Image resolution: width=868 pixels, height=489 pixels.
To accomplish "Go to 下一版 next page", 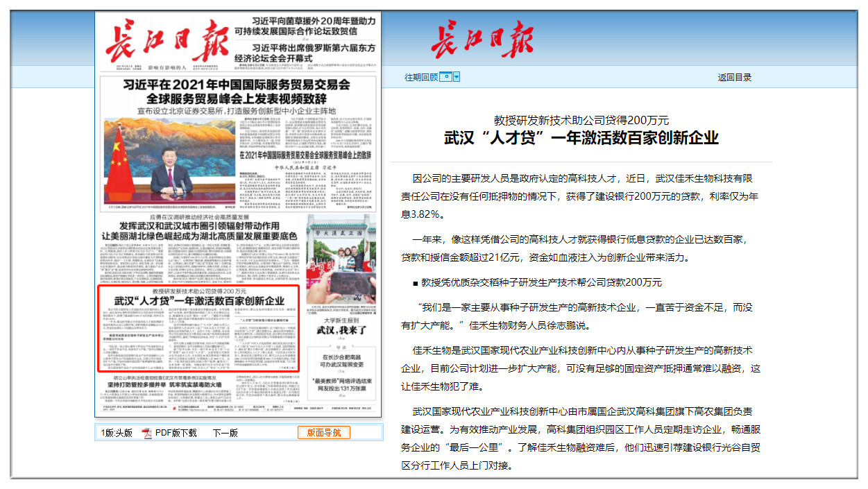I will point(225,433).
